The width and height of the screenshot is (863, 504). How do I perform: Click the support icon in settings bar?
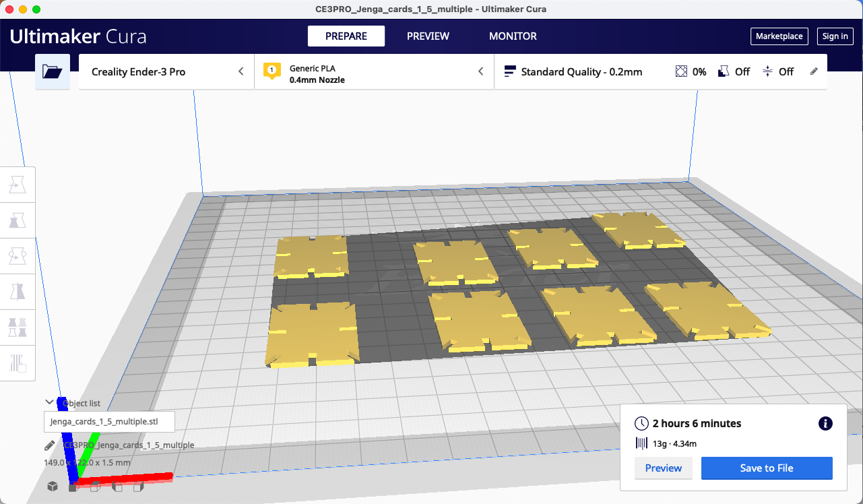(x=724, y=71)
